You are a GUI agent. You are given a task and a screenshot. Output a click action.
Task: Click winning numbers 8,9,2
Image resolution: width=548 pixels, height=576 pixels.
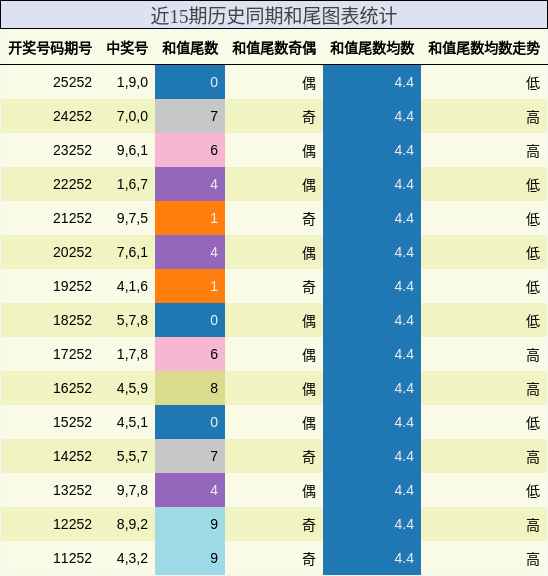coord(132,524)
